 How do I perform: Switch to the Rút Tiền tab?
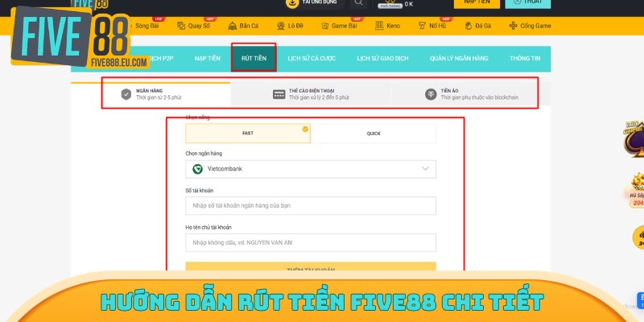pos(254,58)
